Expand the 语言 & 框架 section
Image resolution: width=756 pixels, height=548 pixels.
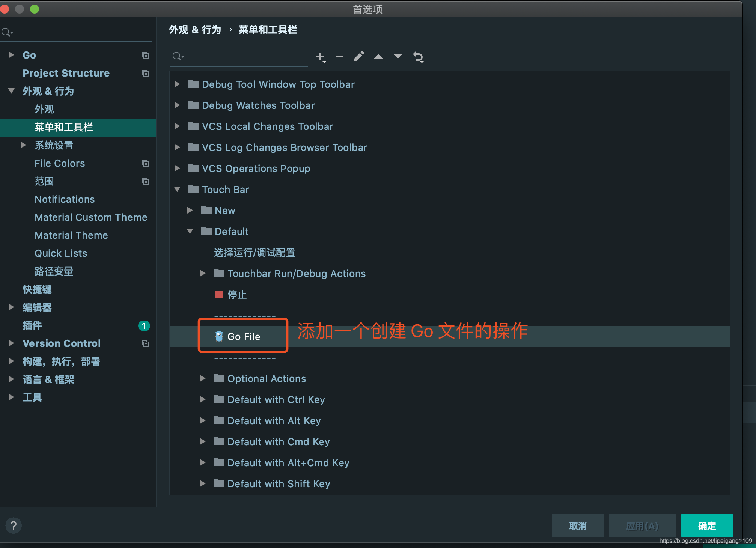11,379
